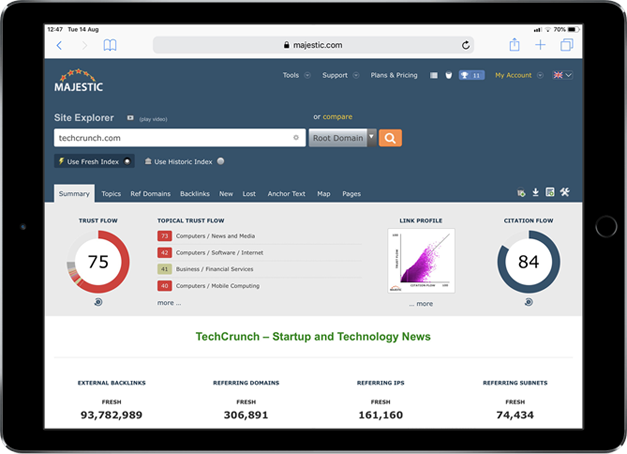The width and height of the screenshot is (627, 454).
Task: Switch to the Pages tab
Action: (351, 194)
